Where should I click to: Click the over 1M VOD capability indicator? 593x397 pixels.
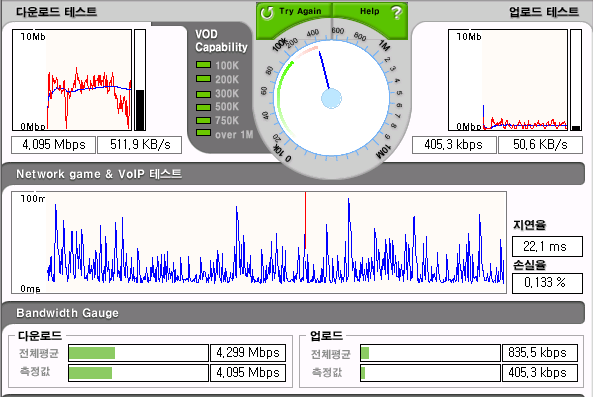203,133
